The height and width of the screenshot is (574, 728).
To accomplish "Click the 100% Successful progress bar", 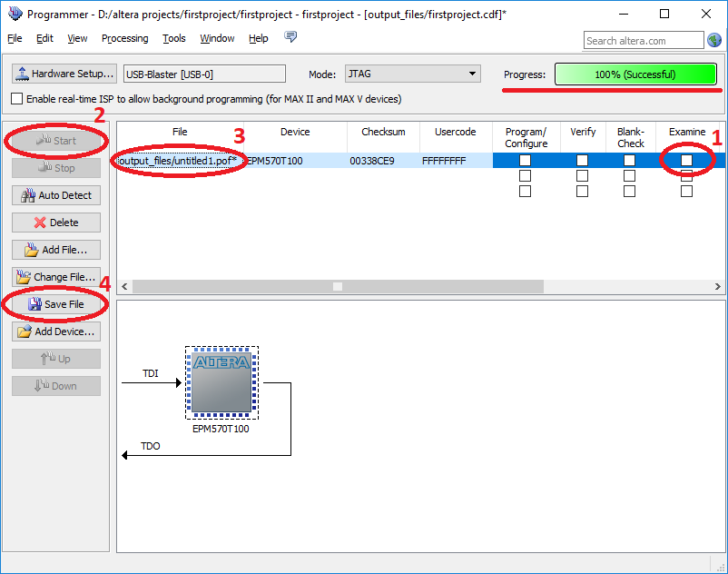I will tap(635, 74).
